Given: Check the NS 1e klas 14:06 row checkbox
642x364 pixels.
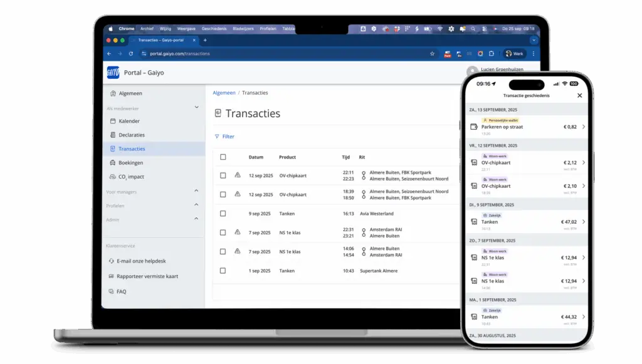Looking at the screenshot, I should tap(223, 251).
